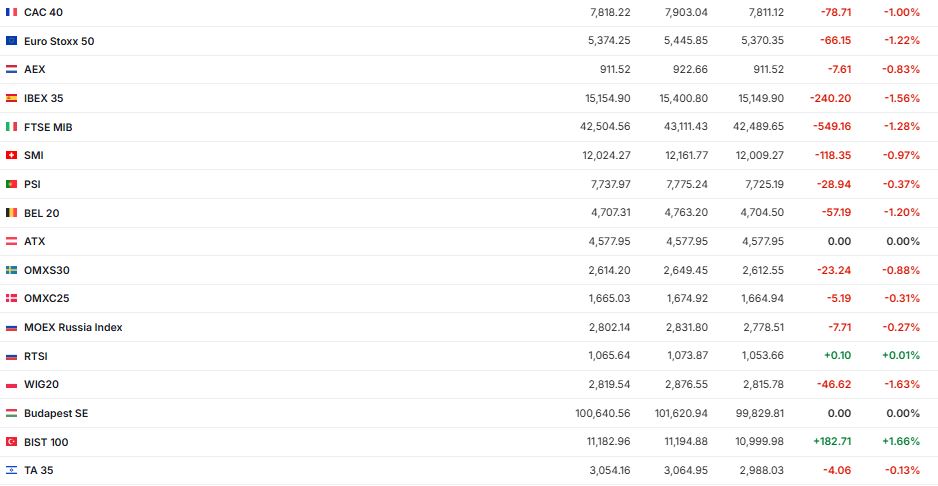Screen dimensions: 938x486
Task: Click the BIST 100 percent change +1.66%
Action: (x=899, y=442)
